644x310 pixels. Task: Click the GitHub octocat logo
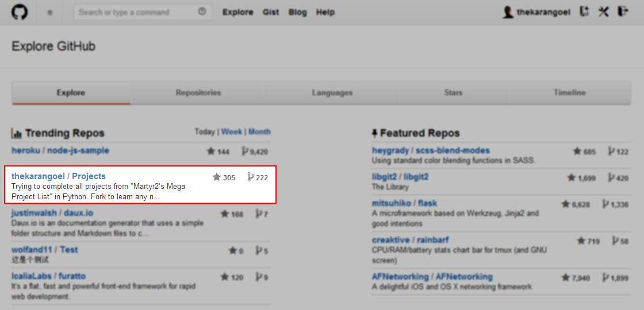point(20,12)
